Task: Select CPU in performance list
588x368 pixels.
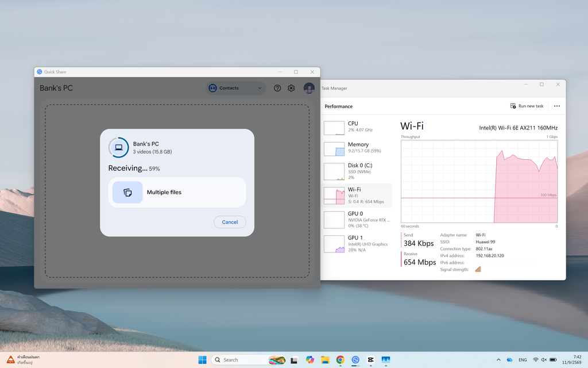Action: pos(357,127)
